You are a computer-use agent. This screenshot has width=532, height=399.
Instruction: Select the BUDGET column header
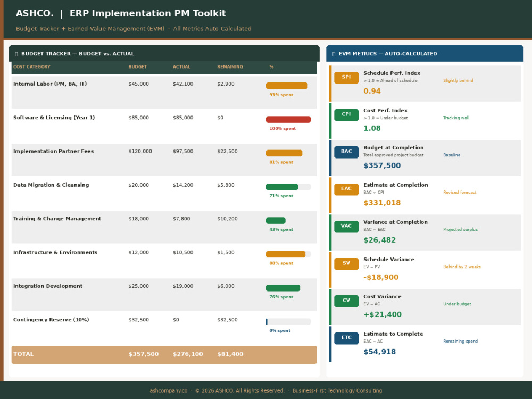coord(137,67)
